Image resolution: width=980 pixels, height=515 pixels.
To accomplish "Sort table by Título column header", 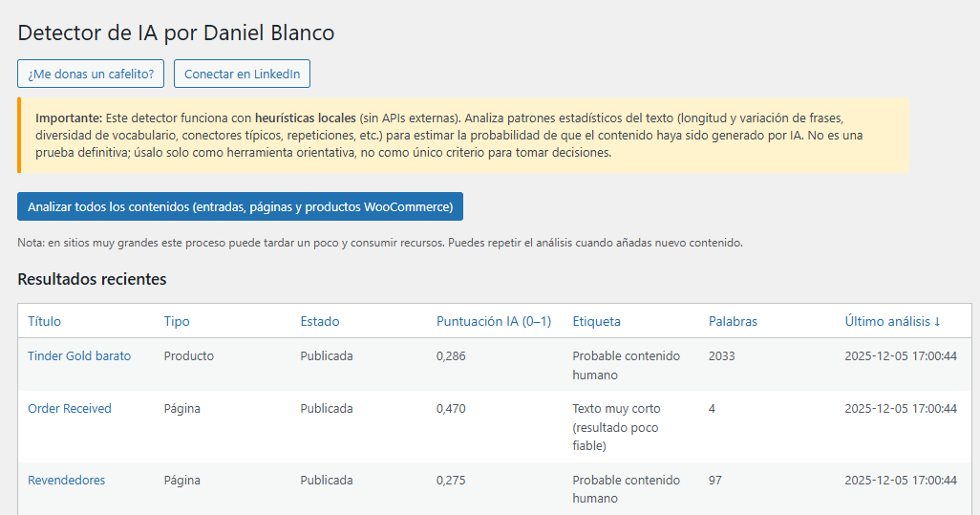I will point(44,321).
